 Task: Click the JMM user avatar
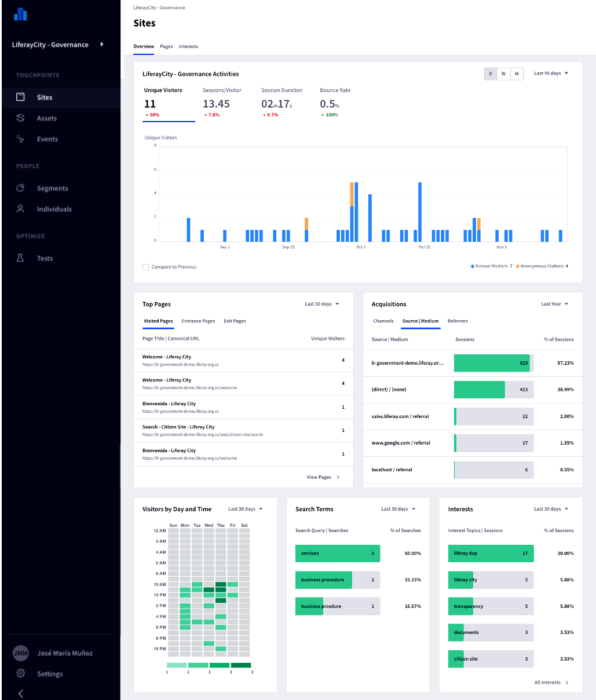(x=21, y=653)
